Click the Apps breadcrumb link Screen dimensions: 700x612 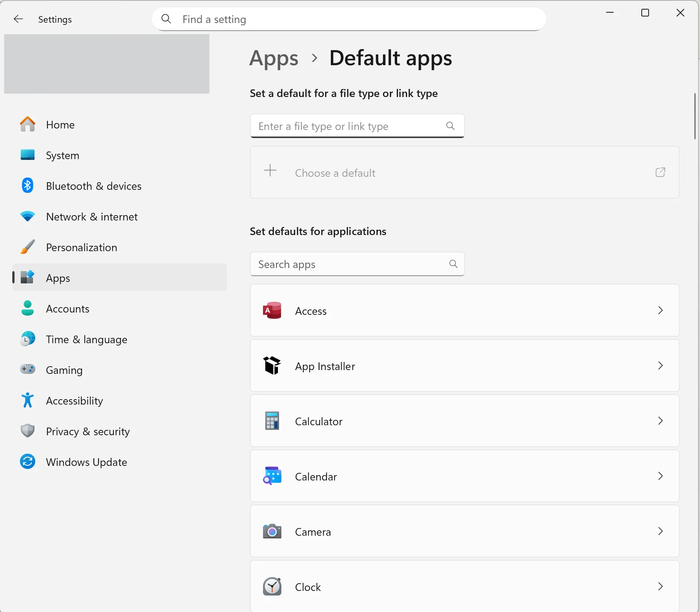[274, 59]
